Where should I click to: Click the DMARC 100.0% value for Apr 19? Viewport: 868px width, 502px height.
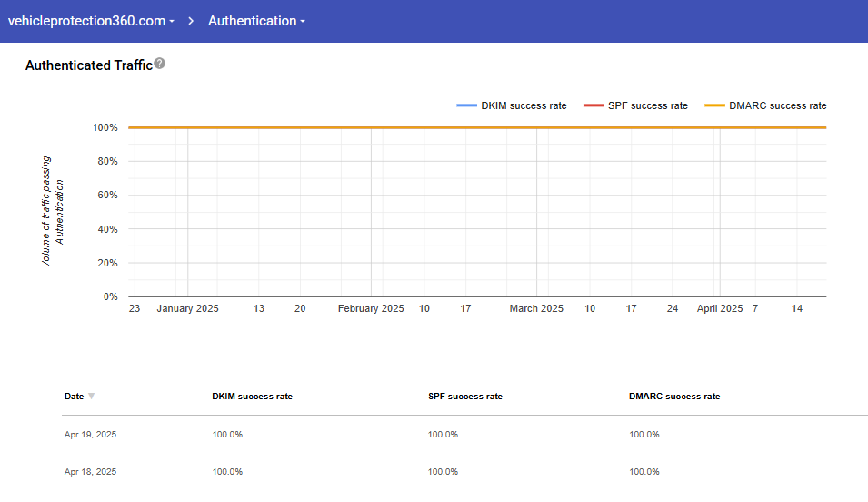click(x=644, y=435)
